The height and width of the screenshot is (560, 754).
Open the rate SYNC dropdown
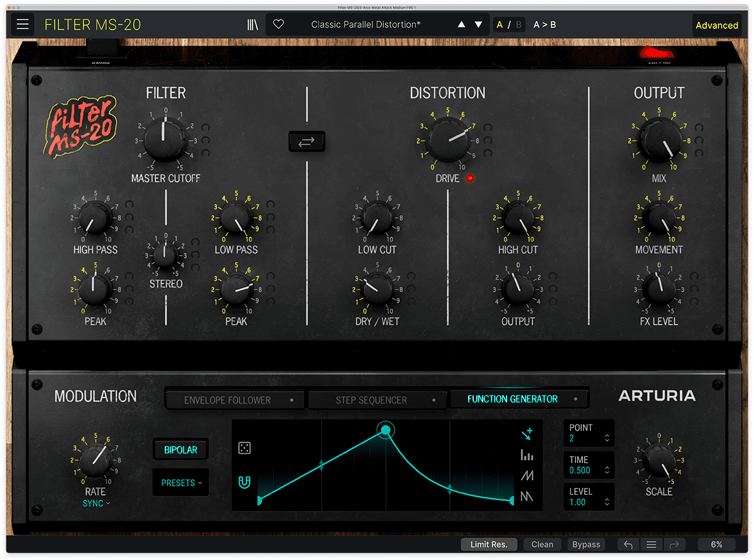click(96, 503)
